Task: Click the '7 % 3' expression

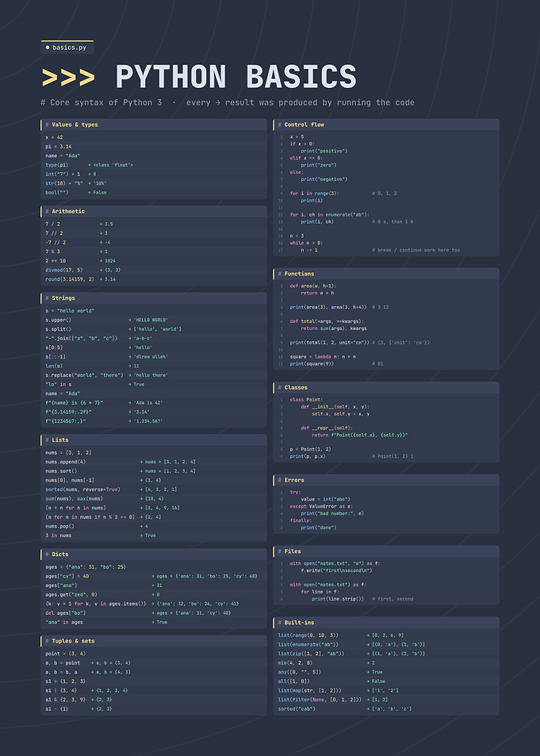Action: (x=52, y=251)
